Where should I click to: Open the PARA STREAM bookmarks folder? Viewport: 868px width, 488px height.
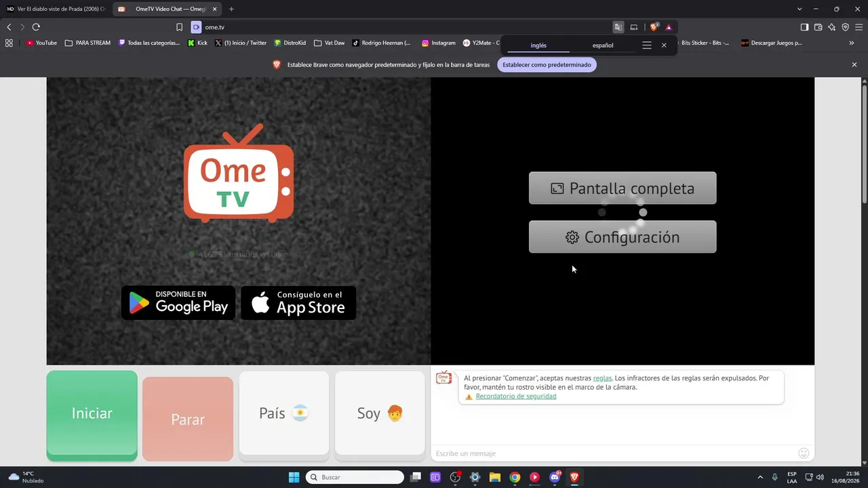pyautogui.click(x=87, y=43)
